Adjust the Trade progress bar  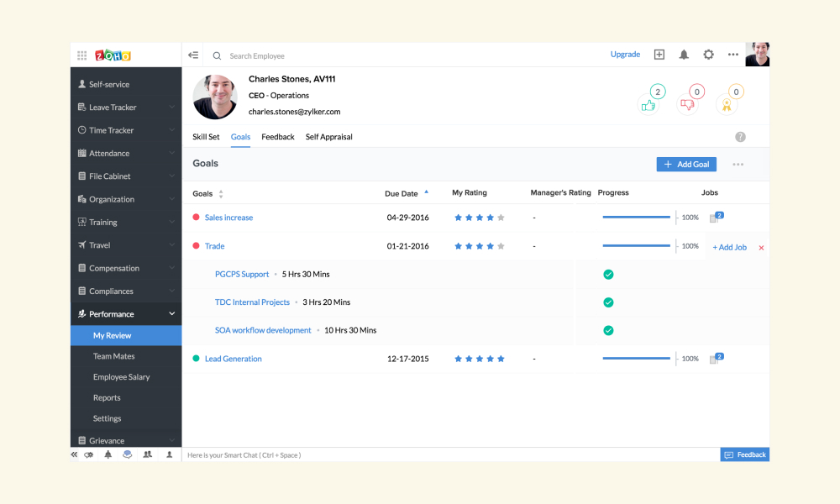coord(637,246)
